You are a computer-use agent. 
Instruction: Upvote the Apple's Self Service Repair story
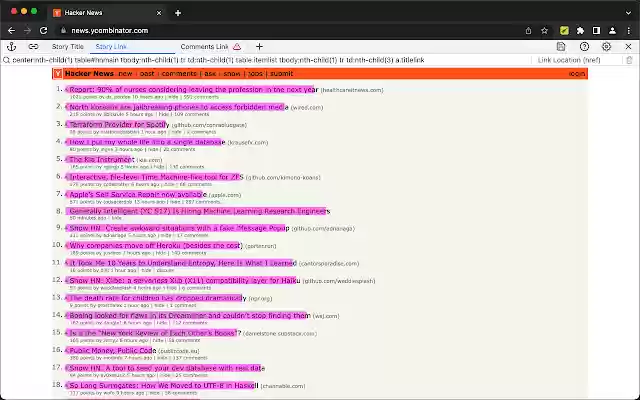coord(67,194)
